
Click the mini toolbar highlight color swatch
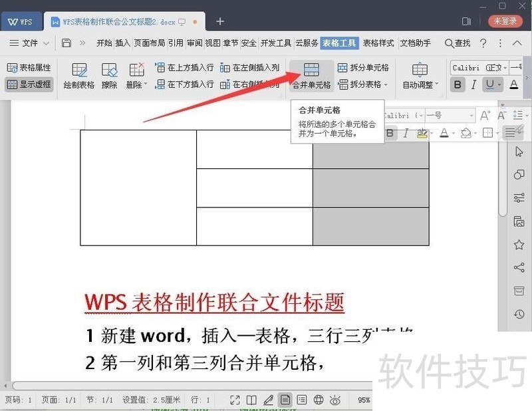tap(422, 133)
